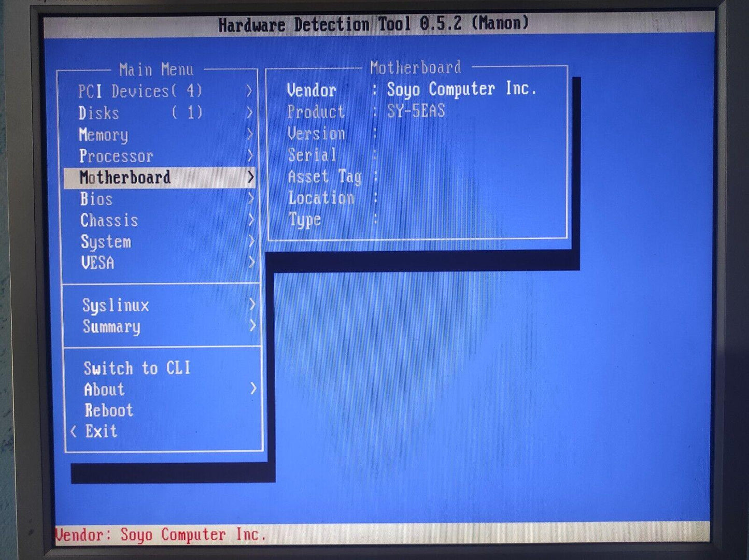Open the Memory submenu
749x560 pixels.
click(104, 135)
